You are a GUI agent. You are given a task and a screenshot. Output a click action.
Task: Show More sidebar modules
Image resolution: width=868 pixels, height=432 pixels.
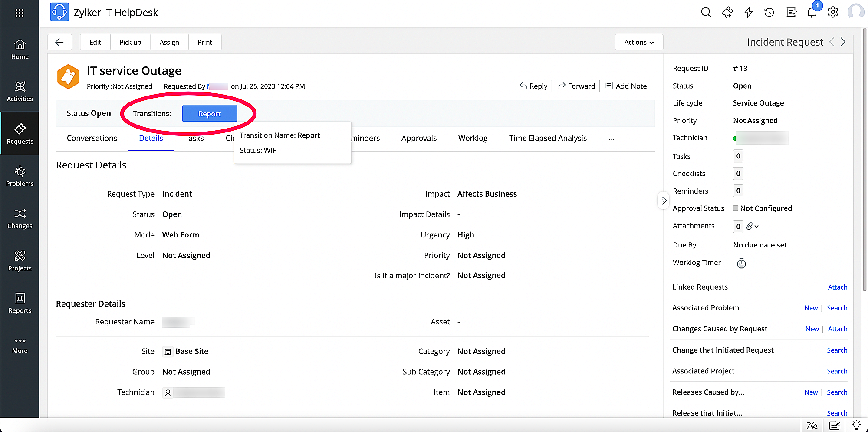20,345
